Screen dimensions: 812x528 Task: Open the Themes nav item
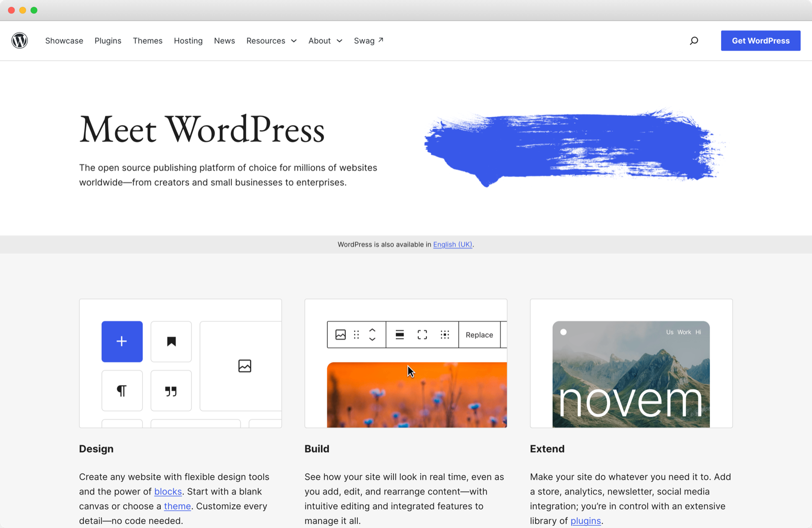(148, 41)
